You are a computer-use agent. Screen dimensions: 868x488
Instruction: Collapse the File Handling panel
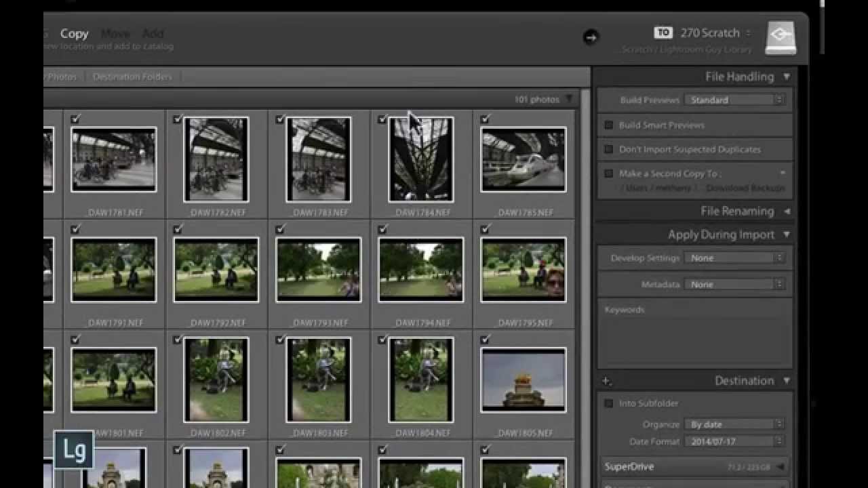(787, 77)
